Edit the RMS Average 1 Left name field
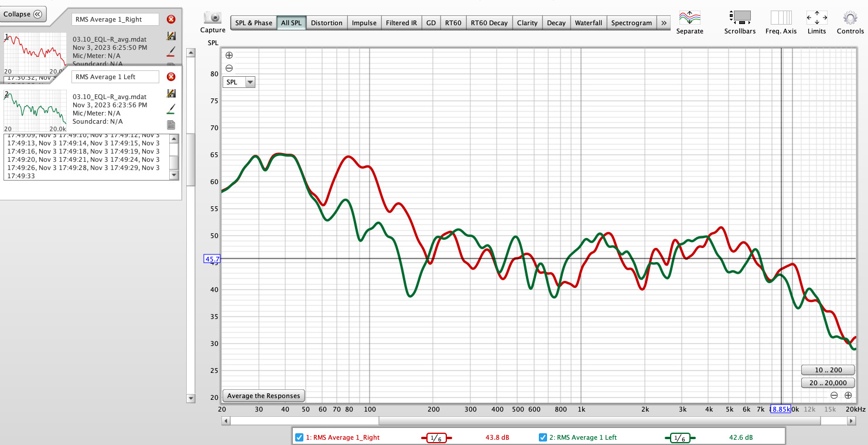The width and height of the screenshot is (868, 445). pyautogui.click(x=115, y=77)
